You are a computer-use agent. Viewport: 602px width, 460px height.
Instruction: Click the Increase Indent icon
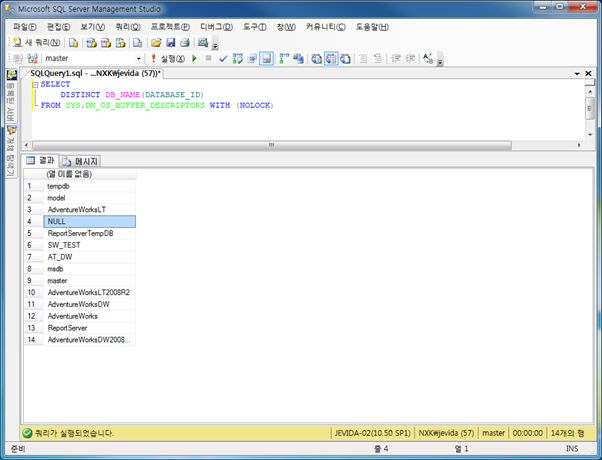pos(410,58)
